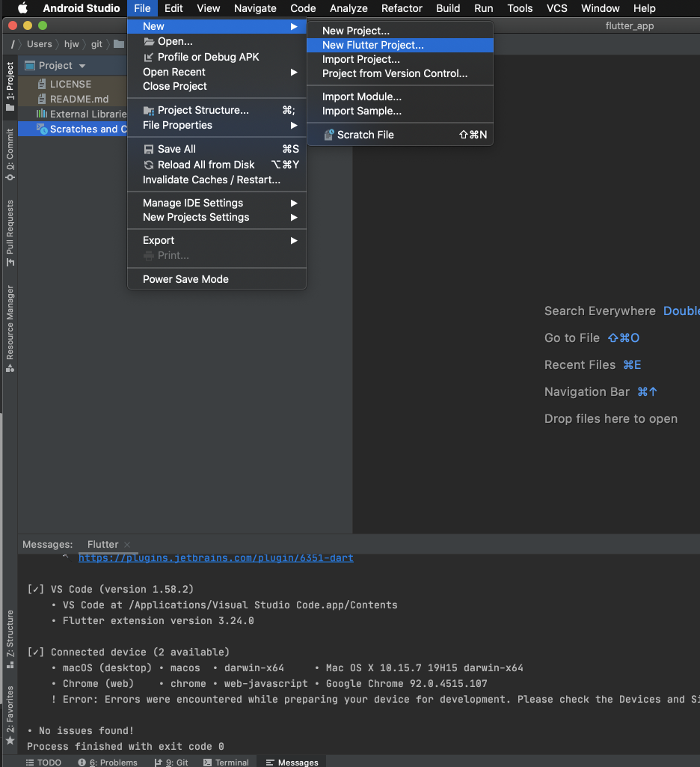Viewport: 700px width, 767px height.
Task: Open the Tools menu
Action: pyautogui.click(x=520, y=8)
